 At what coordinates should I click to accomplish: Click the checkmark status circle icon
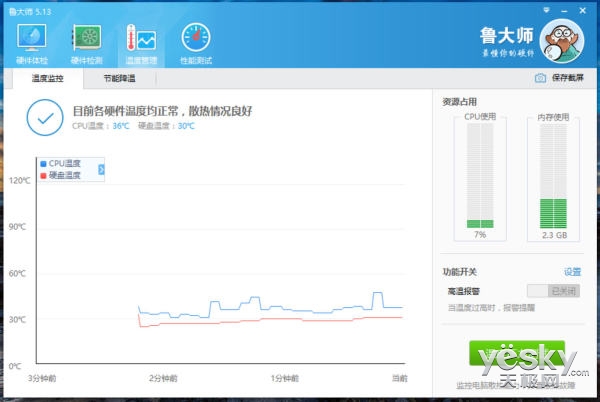45,117
